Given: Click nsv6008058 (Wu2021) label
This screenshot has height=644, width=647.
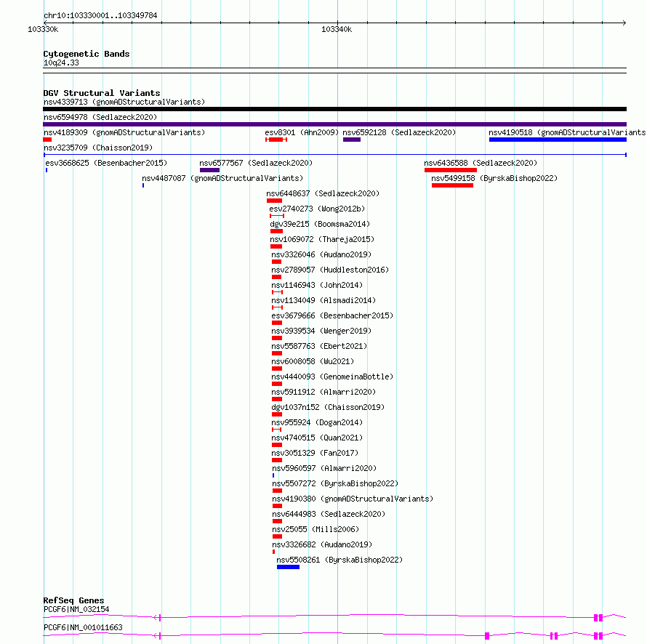Looking at the screenshot, I should pos(313,361).
